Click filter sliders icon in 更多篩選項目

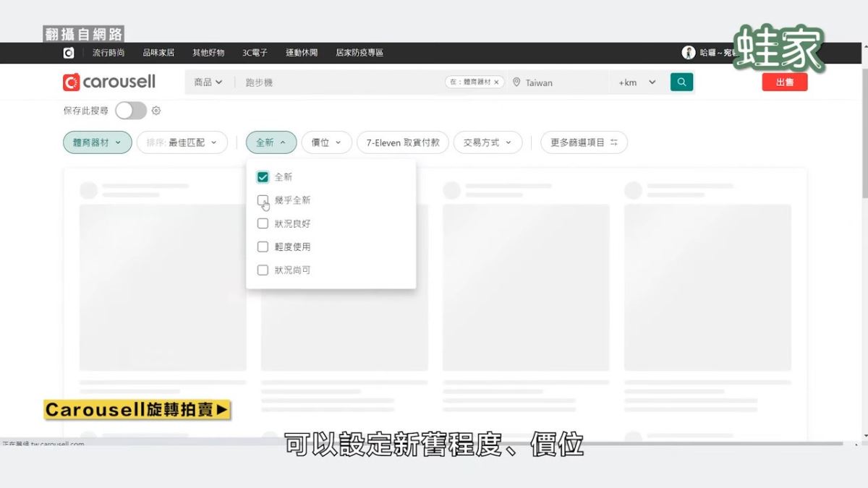pos(614,142)
